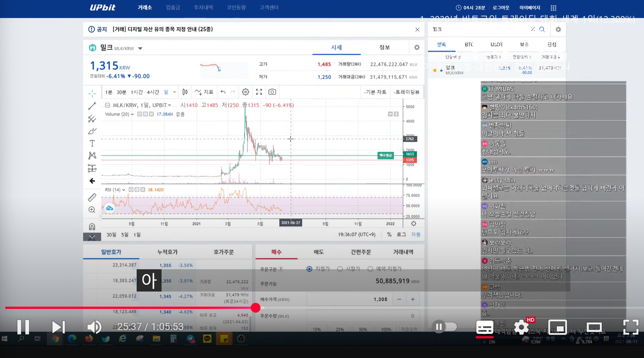Screen dimensions: 644x358
Task: Select the prediction and measurement tool
Action: (x=92, y=168)
